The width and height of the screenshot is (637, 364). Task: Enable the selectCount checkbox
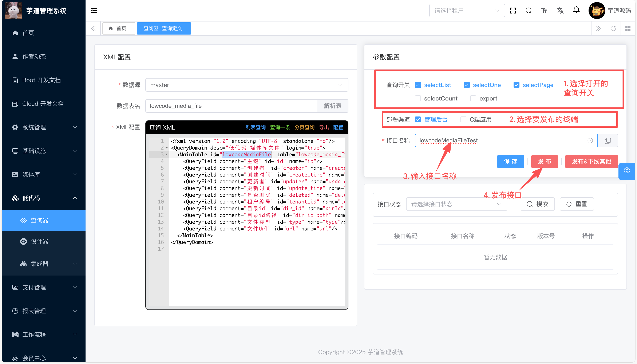point(418,99)
